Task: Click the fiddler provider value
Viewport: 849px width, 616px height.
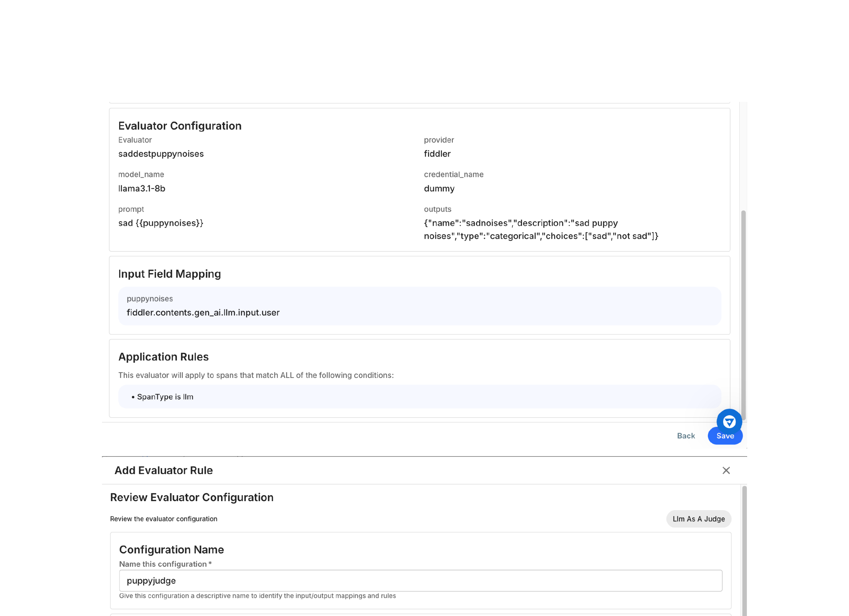Action: (437, 154)
